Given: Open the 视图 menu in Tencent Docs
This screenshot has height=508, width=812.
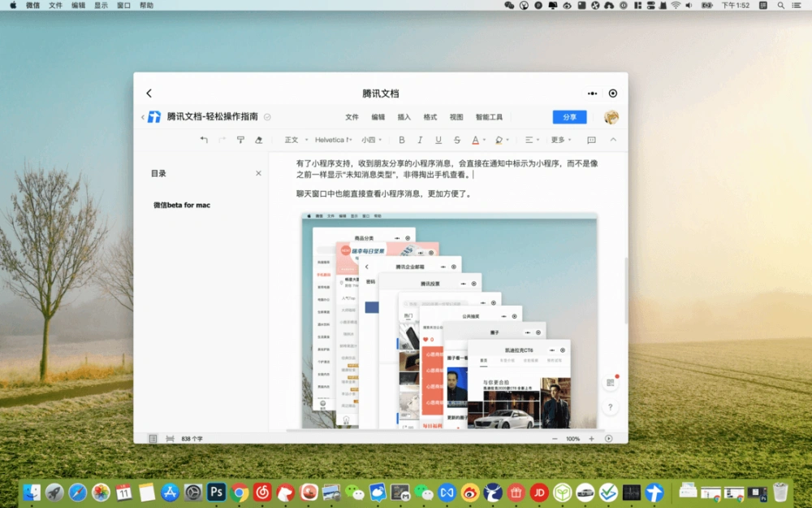Looking at the screenshot, I should point(456,117).
